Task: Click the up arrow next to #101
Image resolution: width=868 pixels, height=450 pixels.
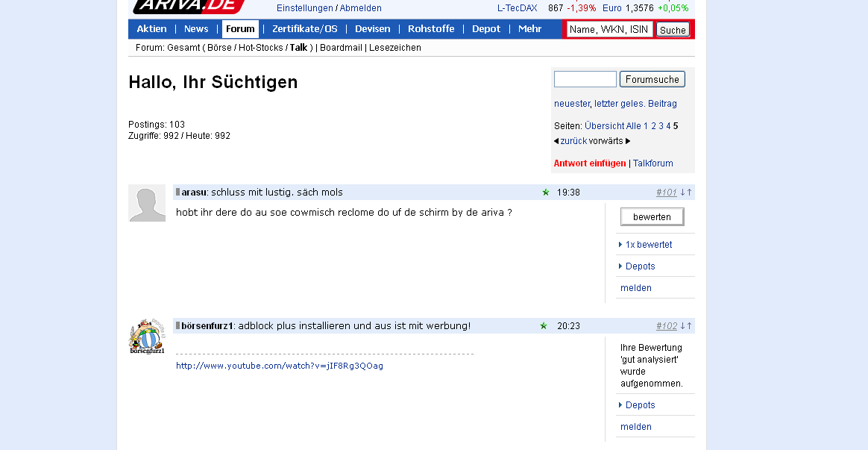Action: (689, 193)
